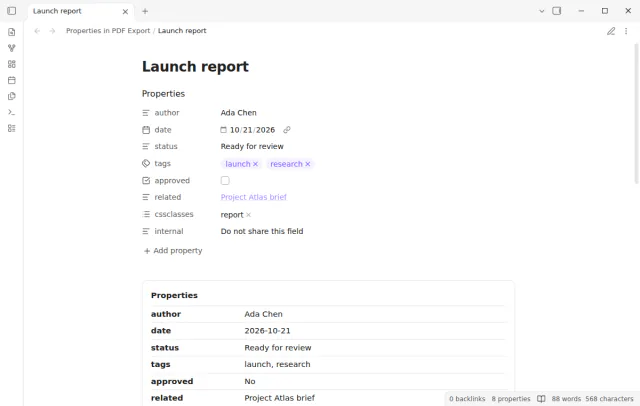Click the approved property checkbox-type icon
The image size is (640, 406).
(x=146, y=180)
